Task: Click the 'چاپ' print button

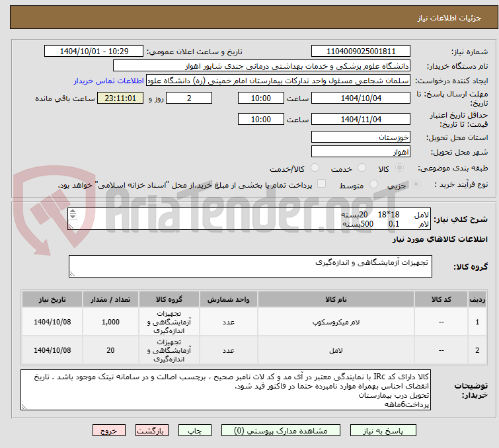Action: pos(195,431)
